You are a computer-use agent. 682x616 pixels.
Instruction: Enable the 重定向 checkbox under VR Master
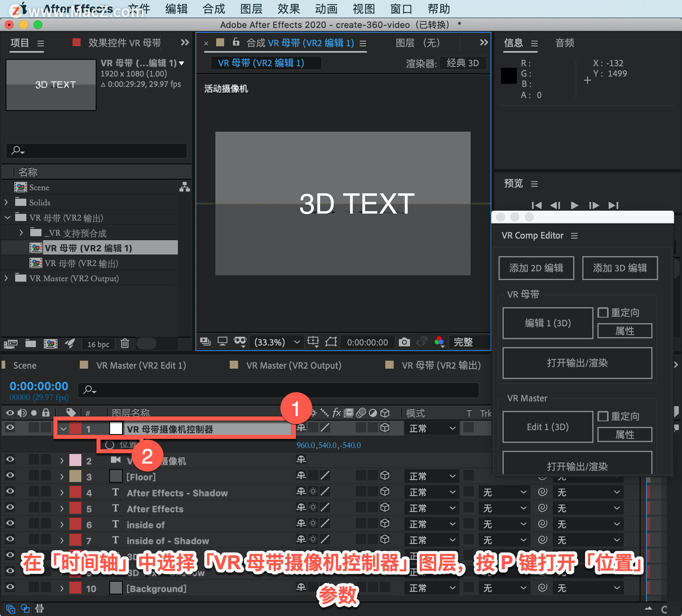pyautogui.click(x=603, y=416)
